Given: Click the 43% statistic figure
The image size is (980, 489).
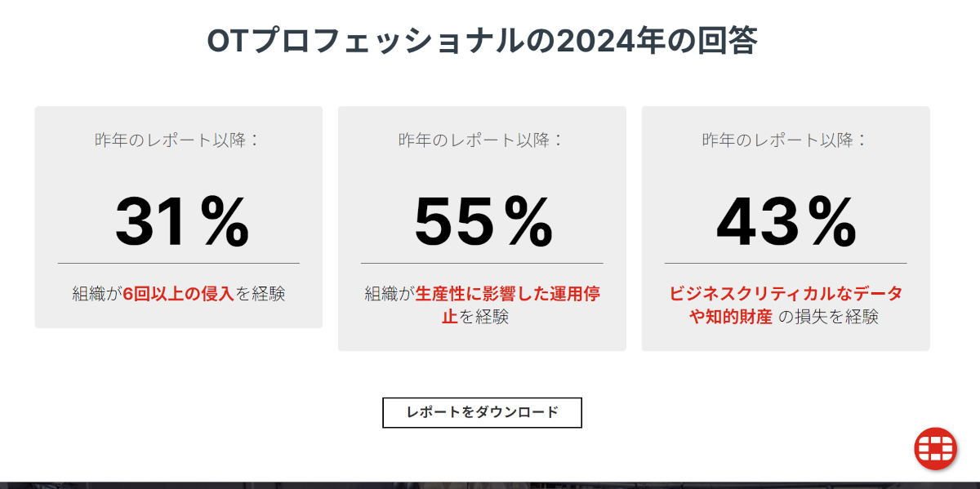Looking at the screenshot, I should coord(786,222).
